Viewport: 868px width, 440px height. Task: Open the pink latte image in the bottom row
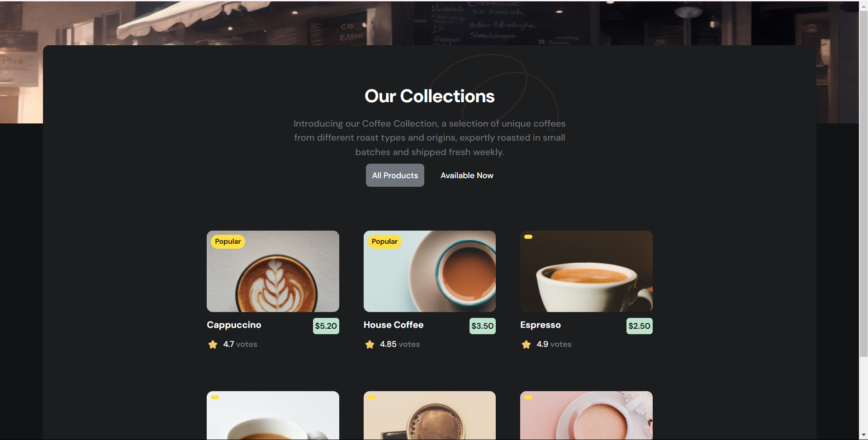586,415
